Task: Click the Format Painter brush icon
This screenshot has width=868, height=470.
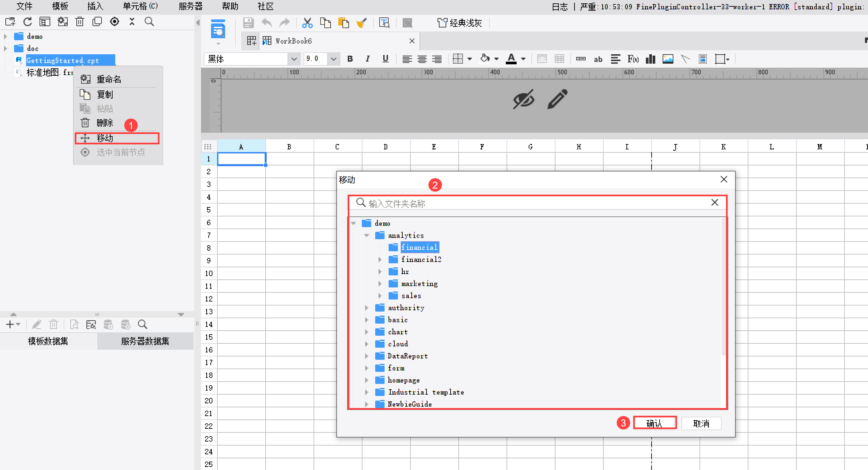Action: pos(361,23)
